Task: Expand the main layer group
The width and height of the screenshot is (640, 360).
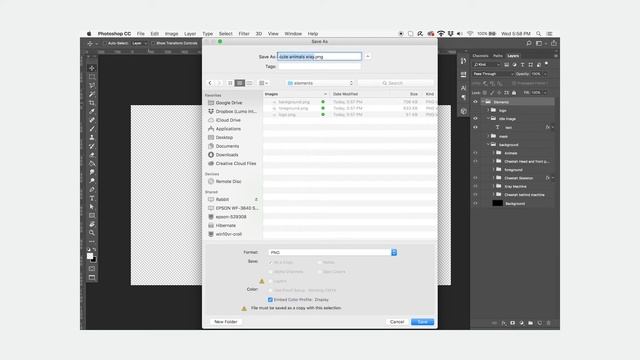Action: click(x=488, y=136)
